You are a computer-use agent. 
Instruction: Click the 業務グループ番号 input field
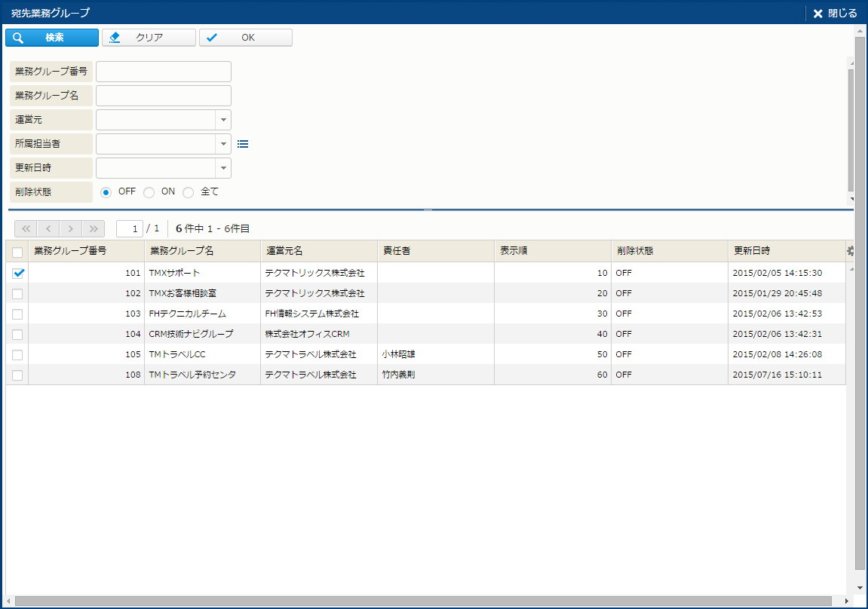pyautogui.click(x=163, y=72)
